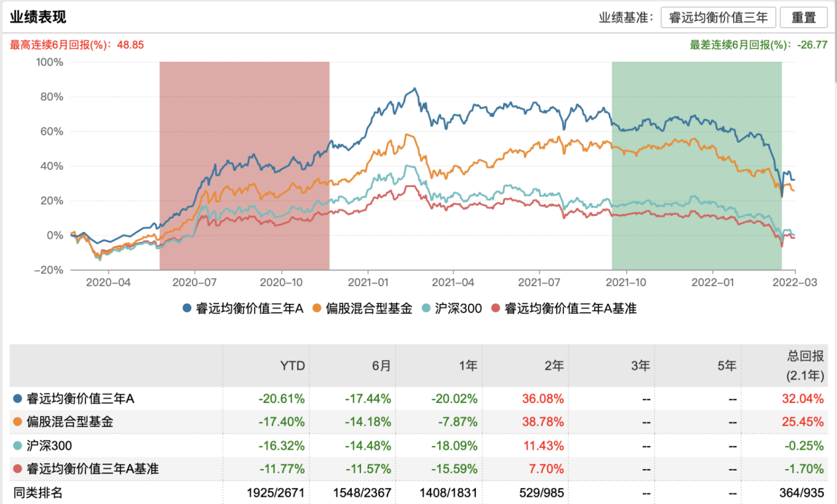837x504 pixels.
Task: Click the 同类排名 row label
Action: (38, 492)
